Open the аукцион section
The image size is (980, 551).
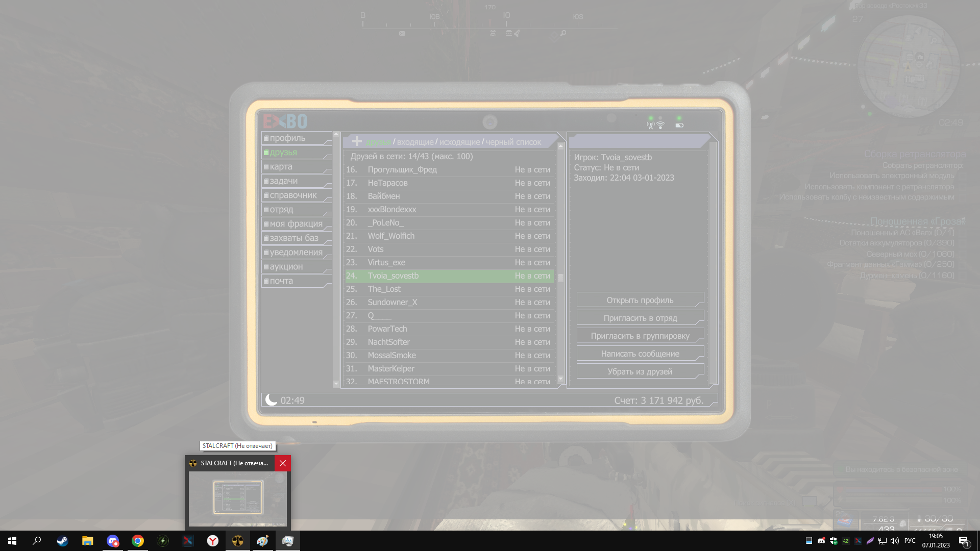pyautogui.click(x=297, y=267)
